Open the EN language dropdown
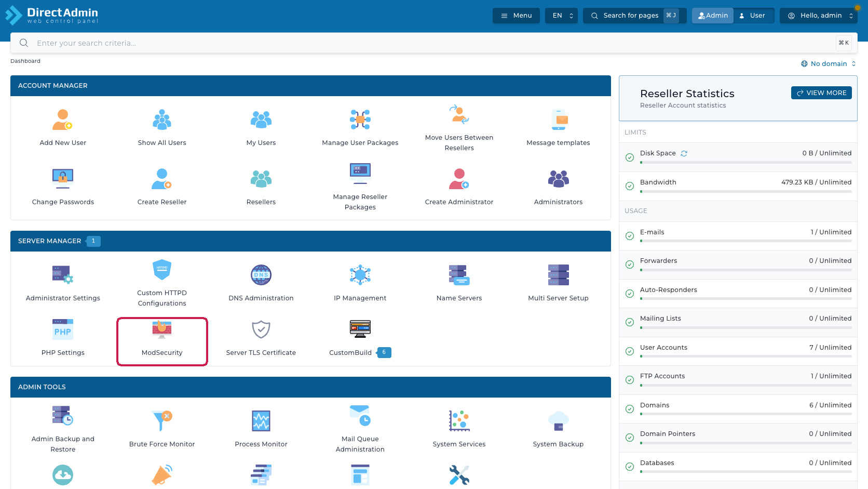 pyautogui.click(x=561, y=16)
